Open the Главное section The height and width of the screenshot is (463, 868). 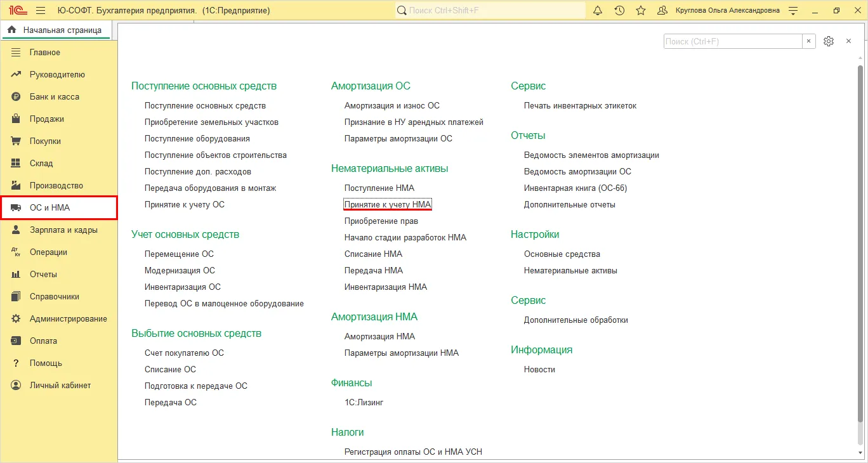[58, 53]
